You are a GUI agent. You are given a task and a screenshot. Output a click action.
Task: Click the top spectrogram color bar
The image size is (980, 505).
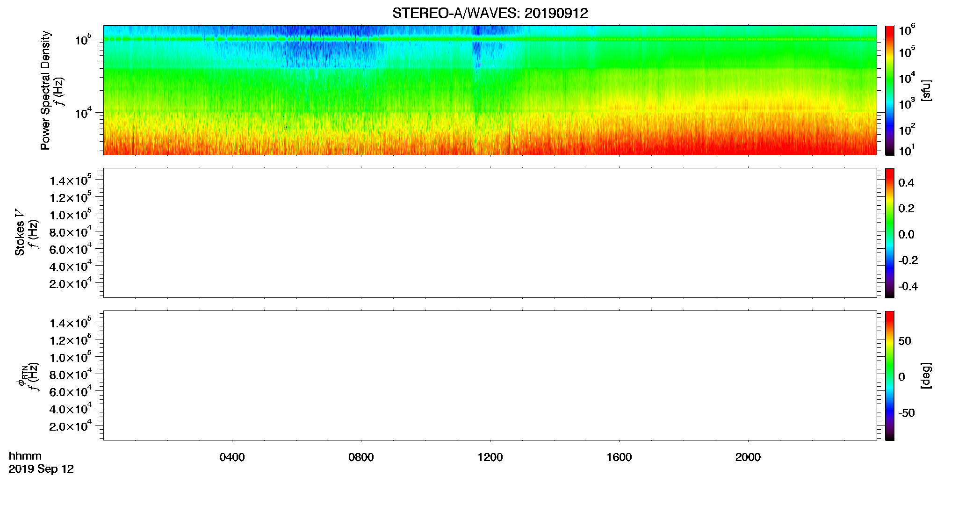pyautogui.click(x=890, y=90)
